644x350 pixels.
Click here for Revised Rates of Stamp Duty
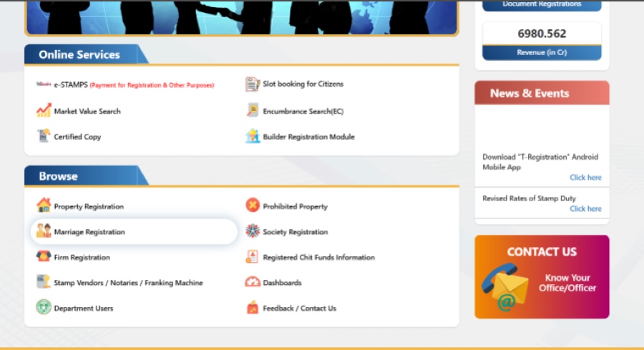click(x=585, y=209)
